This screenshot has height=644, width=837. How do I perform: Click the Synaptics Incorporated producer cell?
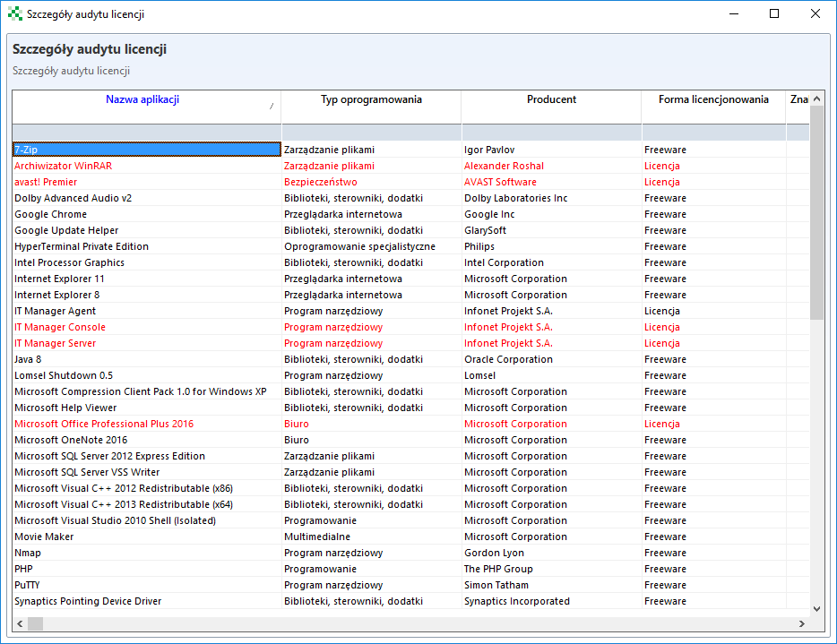pyautogui.click(x=551, y=601)
